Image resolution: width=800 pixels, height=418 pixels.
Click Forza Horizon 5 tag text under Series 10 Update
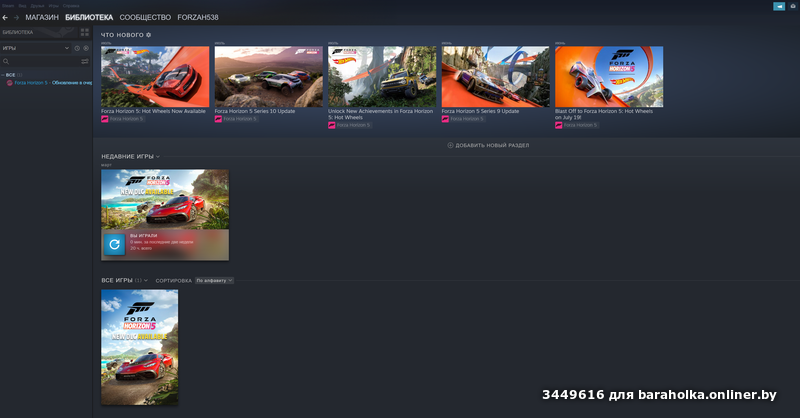pos(240,119)
